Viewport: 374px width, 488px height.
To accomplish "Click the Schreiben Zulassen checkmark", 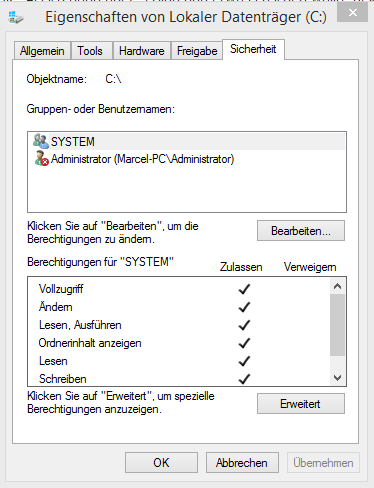I will point(244,379).
